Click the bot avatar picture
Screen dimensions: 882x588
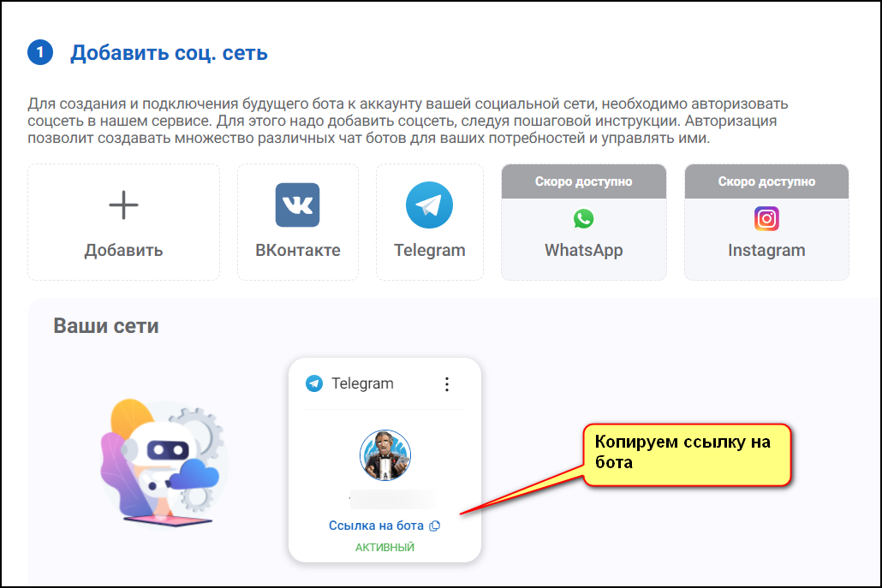point(385,455)
